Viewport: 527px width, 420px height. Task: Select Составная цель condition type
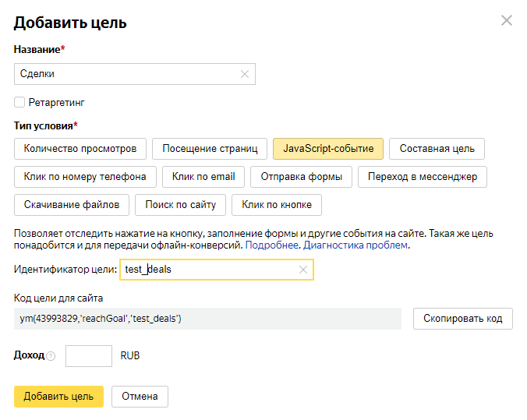coord(437,148)
